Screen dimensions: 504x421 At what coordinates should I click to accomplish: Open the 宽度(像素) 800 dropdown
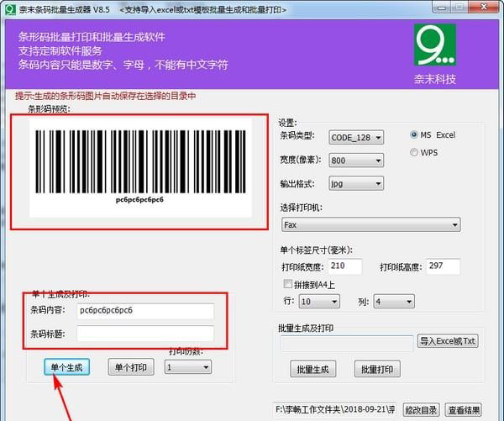pyautogui.click(x=356, y=161)
